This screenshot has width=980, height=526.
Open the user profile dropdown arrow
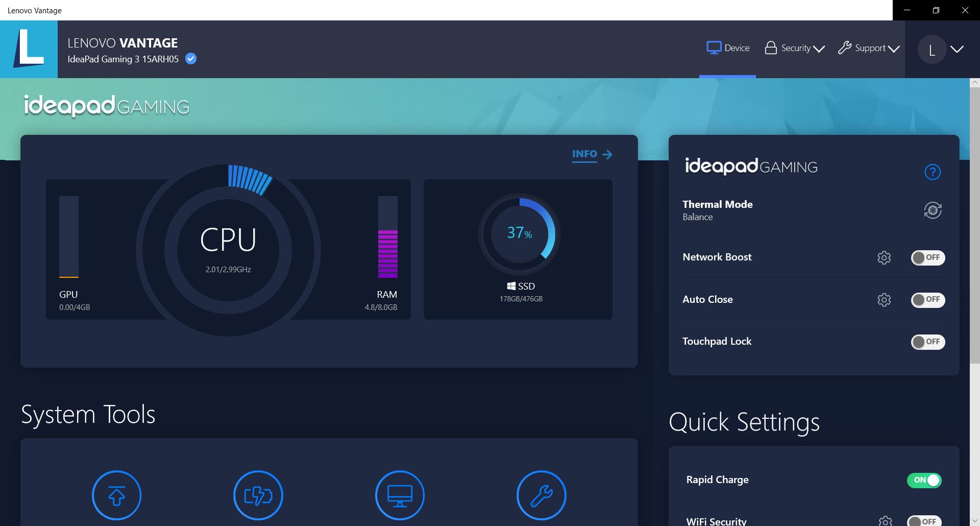click(x=957, y=50)
